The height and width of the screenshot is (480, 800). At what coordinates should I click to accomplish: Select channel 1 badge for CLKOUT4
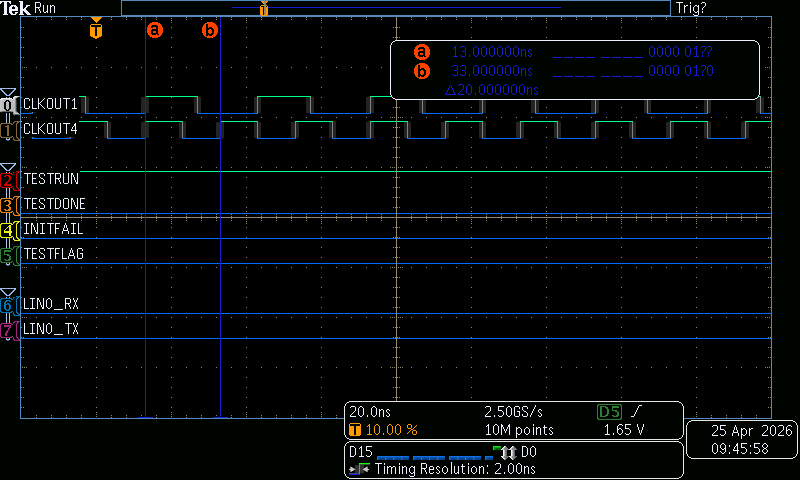8,130
